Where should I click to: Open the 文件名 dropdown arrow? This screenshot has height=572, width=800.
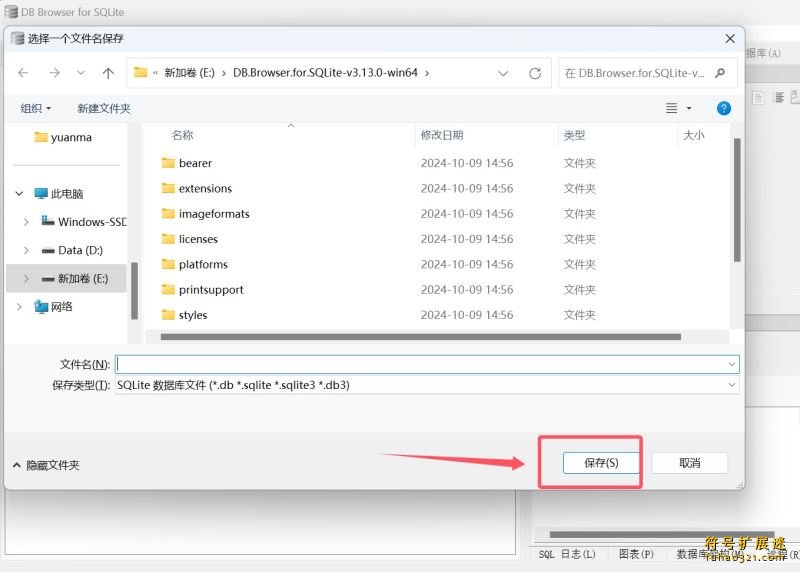[732, 364]
